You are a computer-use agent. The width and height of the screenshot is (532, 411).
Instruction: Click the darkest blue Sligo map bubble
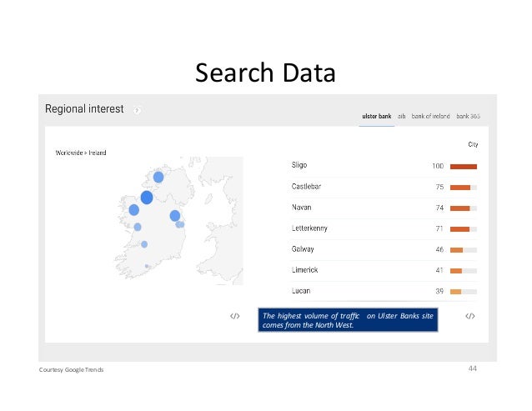[x=147, y=198]
